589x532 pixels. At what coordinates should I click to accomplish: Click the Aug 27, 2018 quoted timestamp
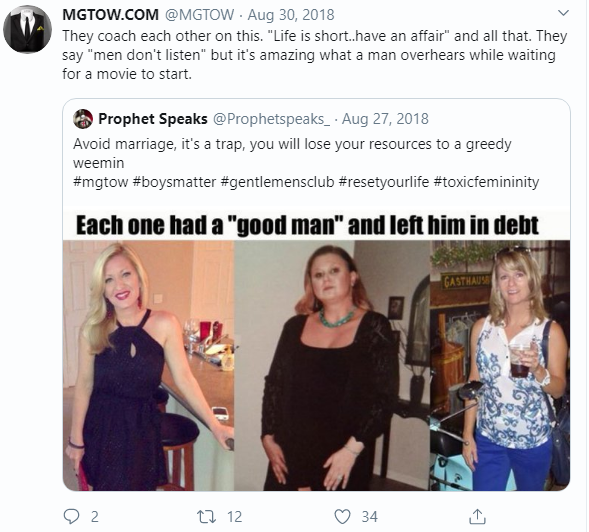coord(385,119)
